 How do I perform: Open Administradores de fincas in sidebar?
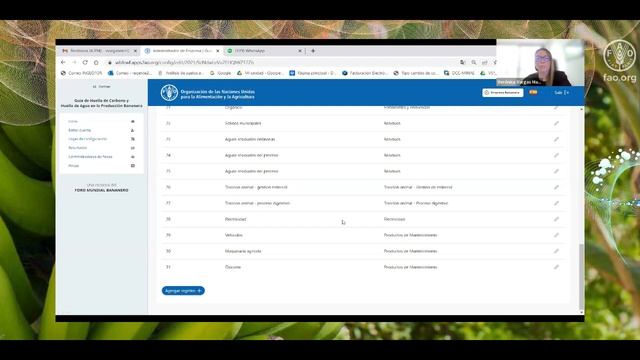[x=90, y=157]
